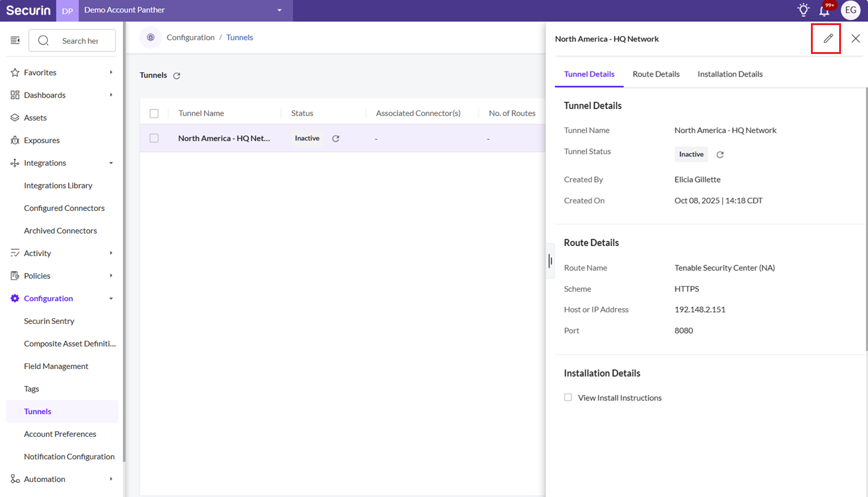Open Archived Connectors in sidebar
Image resolution: width=868 pixels, height=497 pixels.
coord(60,231)
